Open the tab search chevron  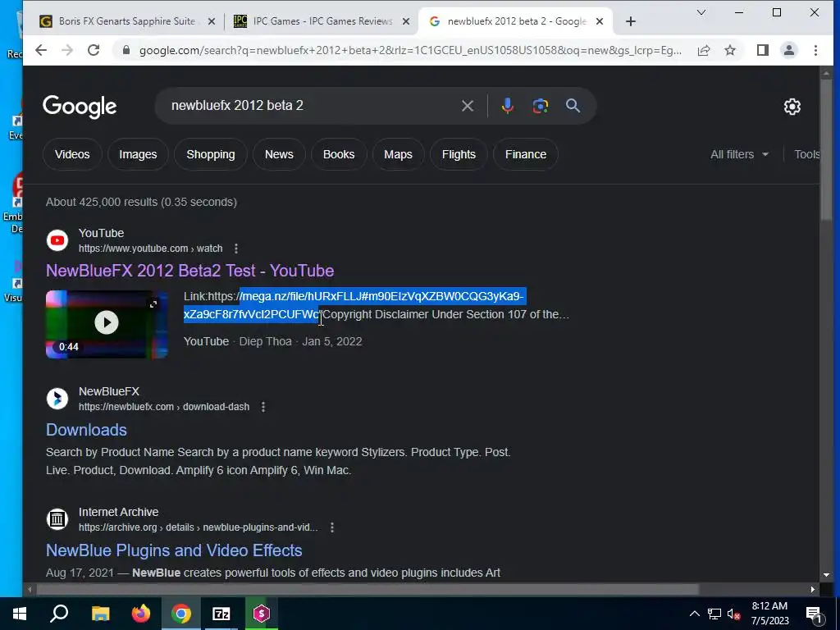(701, 12)
